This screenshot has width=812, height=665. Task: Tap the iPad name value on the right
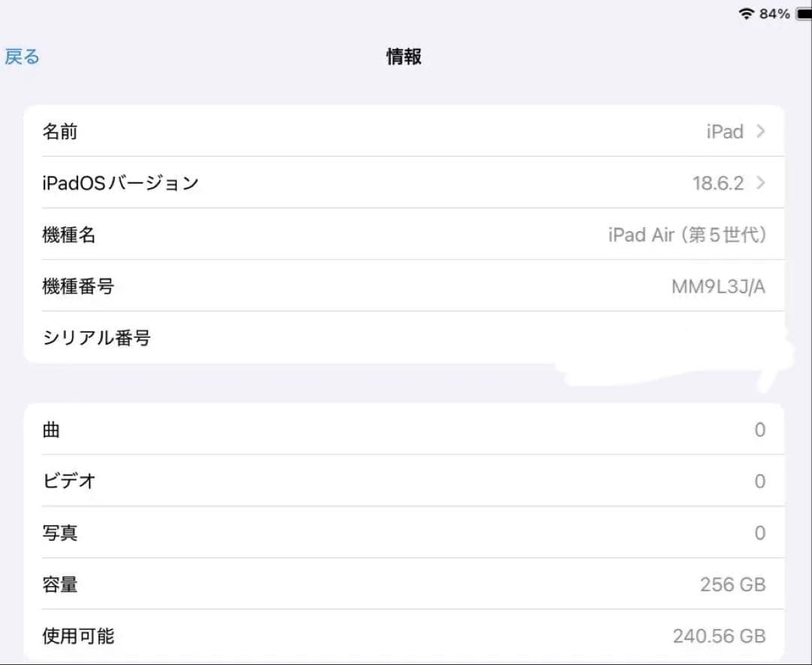(x=724, y=132)
